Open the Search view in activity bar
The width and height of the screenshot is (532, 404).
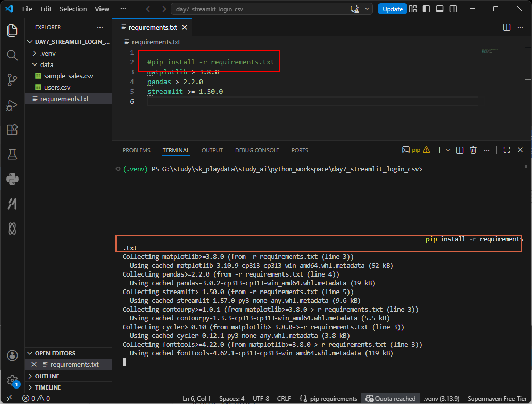tap(12, 55)
